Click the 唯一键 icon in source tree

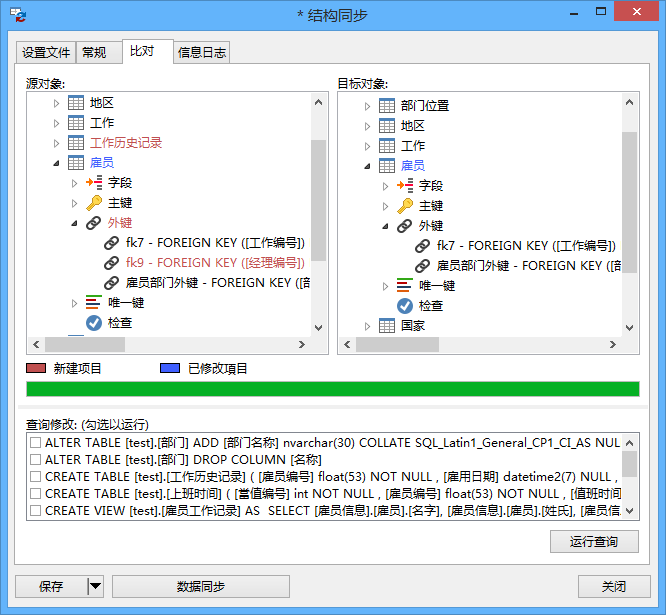(94, 303)
